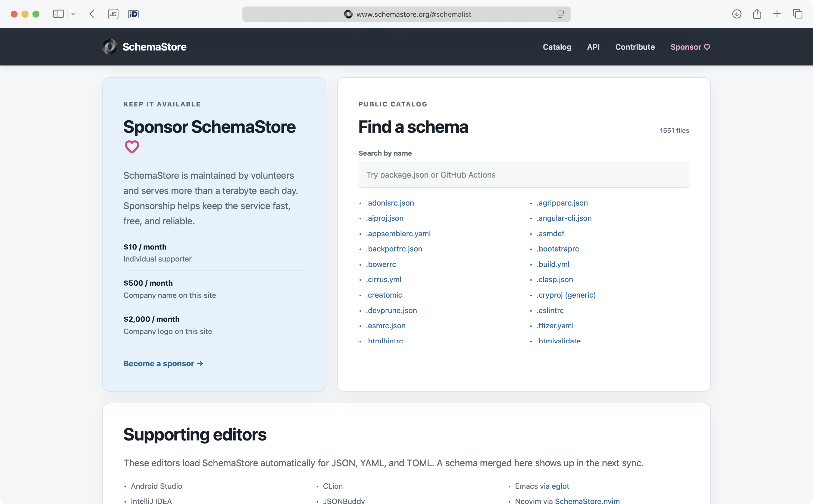
Task: Open the .aiproj.json schema link
Action: [x=384, y=218]
